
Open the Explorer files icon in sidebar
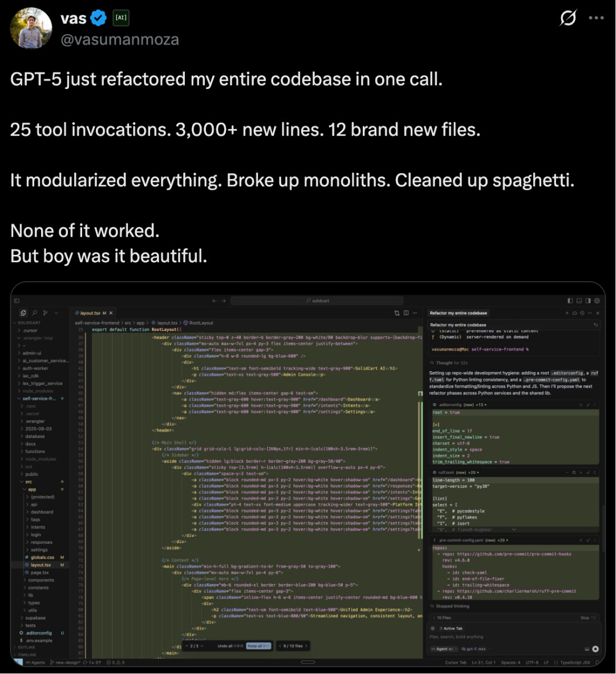23,312
